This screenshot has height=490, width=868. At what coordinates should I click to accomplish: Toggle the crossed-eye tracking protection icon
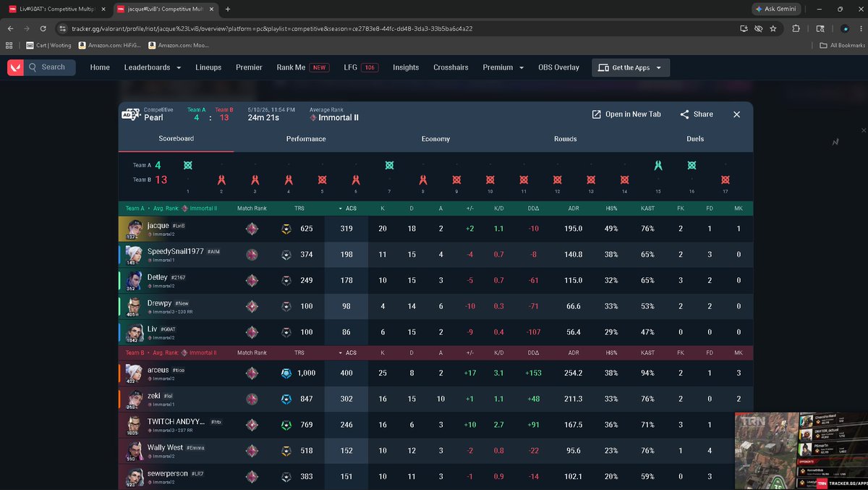coord(758,28)
